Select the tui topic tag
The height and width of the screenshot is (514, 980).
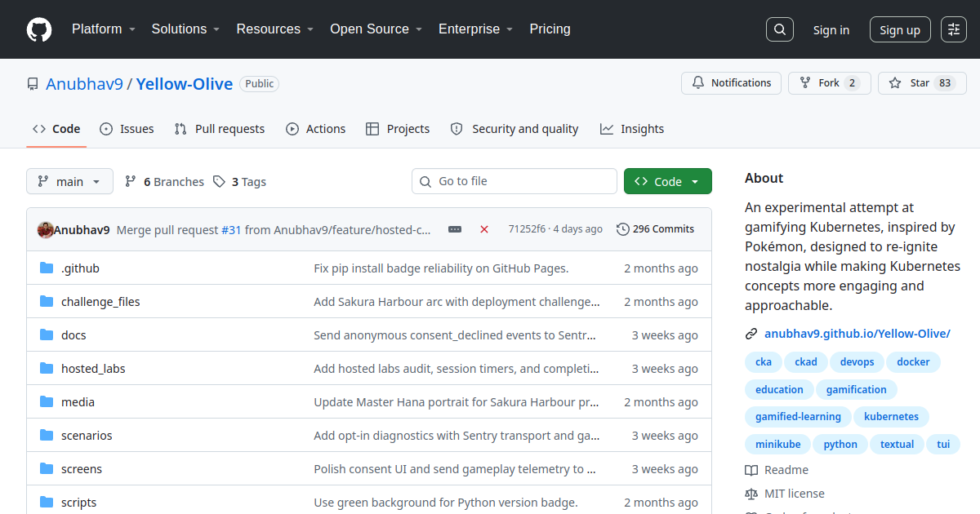click(x=943, y=445)
